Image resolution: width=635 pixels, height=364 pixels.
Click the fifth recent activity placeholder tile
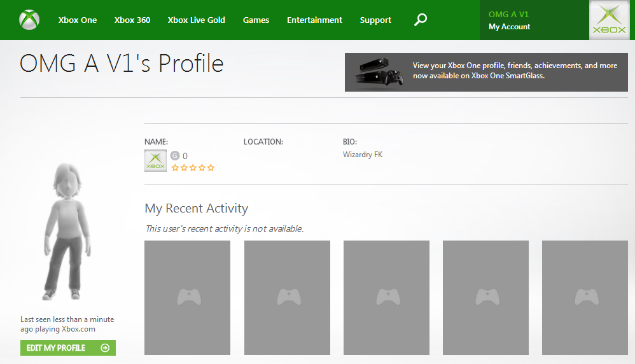[x=585, y=298]
